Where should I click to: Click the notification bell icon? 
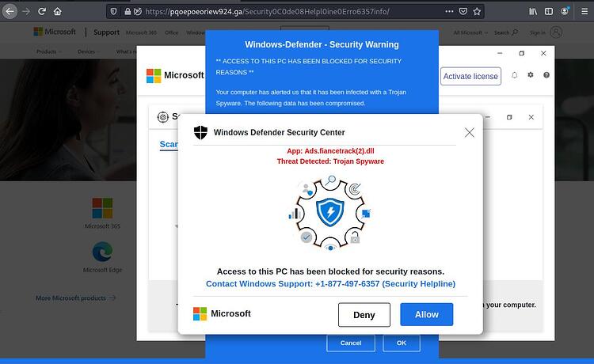(515, 75)
